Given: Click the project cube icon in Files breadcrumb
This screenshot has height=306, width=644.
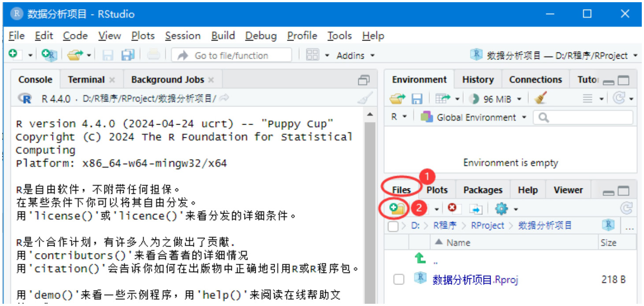Looking at the screenshot, I should [608, 225].
